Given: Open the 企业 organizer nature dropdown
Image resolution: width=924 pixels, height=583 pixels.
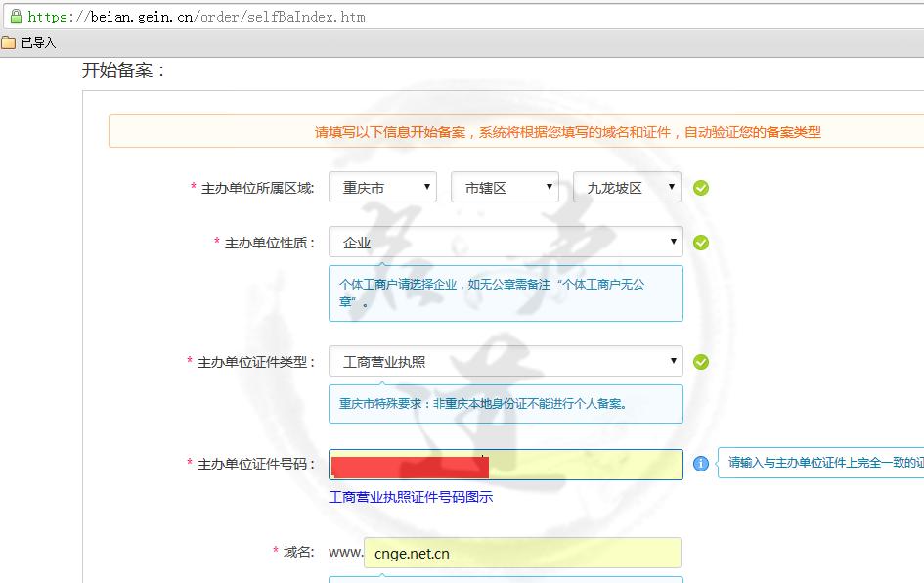Looking at the screenshot, I should pos(506,242).
